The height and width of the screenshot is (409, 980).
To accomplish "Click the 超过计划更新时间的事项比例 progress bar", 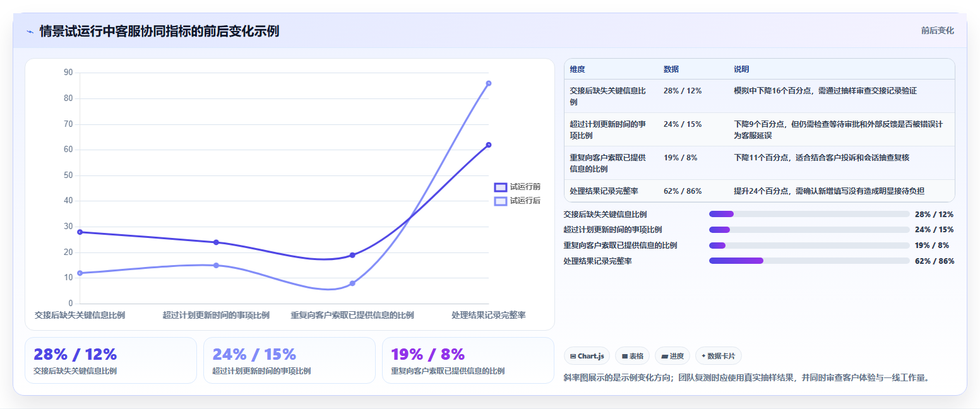I will 810,230.
